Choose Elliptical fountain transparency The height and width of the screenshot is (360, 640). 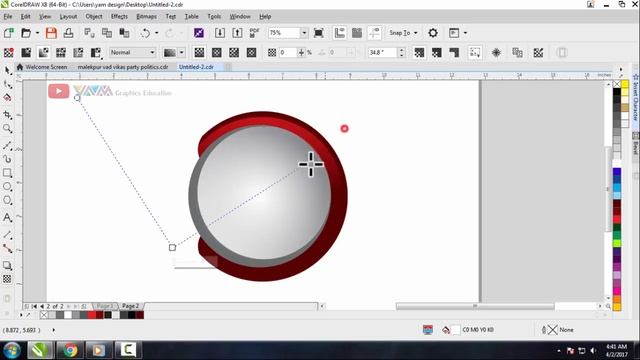(216, 53)
